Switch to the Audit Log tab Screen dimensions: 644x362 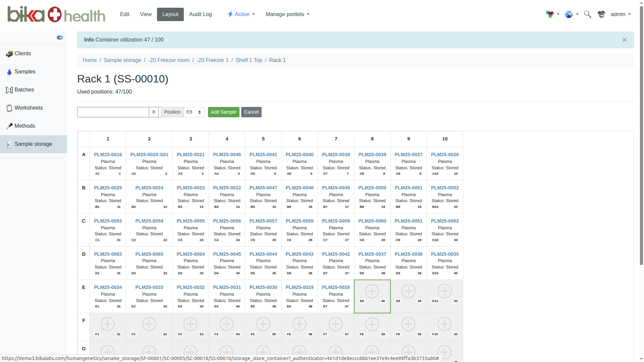(200, 14)
